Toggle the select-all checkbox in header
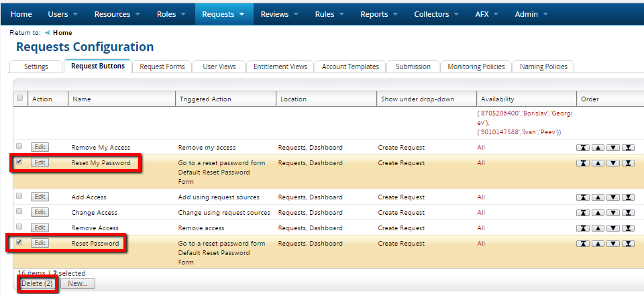Viewport: 644px width, 294px height. click(19, 99)
